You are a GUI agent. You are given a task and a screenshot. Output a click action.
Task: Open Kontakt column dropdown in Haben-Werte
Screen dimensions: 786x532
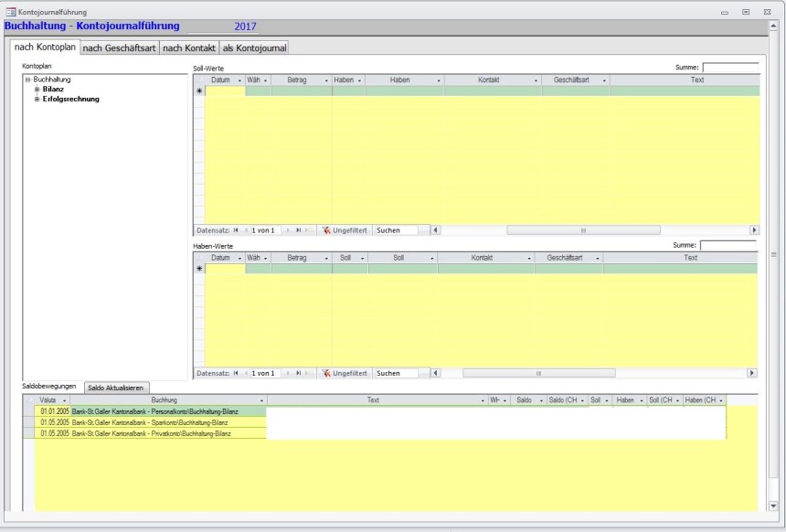529,259
